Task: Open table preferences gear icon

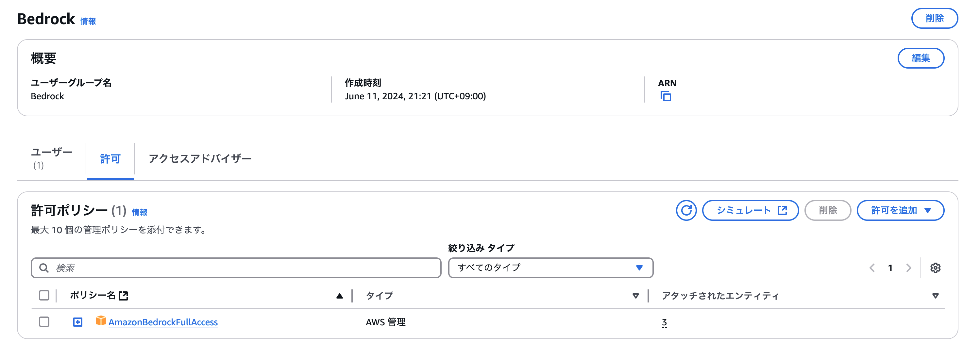Action: tap(935, 268)
